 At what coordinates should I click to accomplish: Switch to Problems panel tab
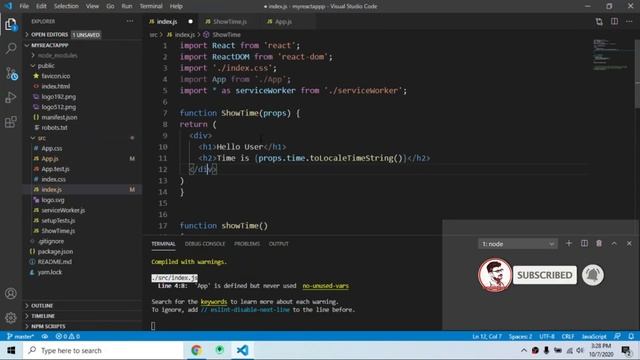(247, 244)
